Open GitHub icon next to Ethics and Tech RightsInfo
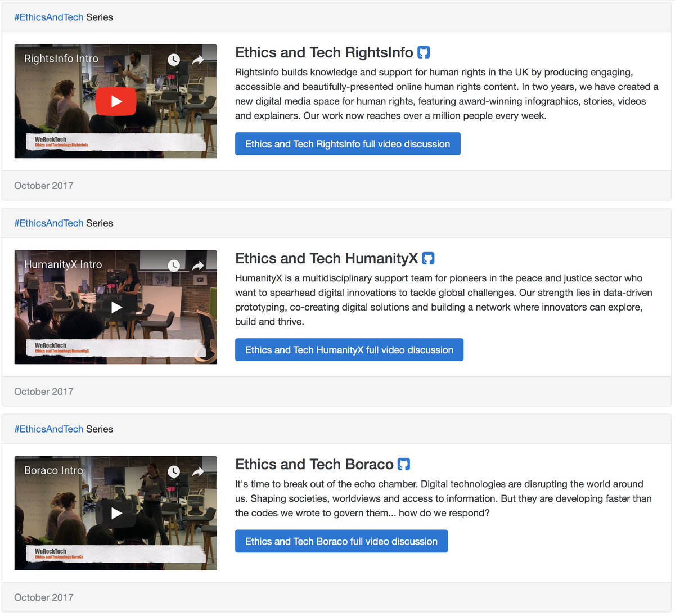Viewport: 675px width, 616px height. [x=424, y=52]
